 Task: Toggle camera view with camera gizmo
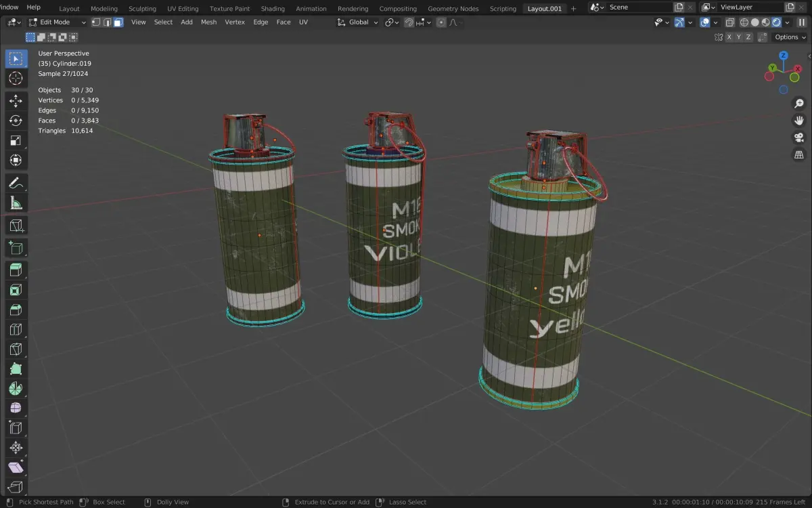[799, 137]
